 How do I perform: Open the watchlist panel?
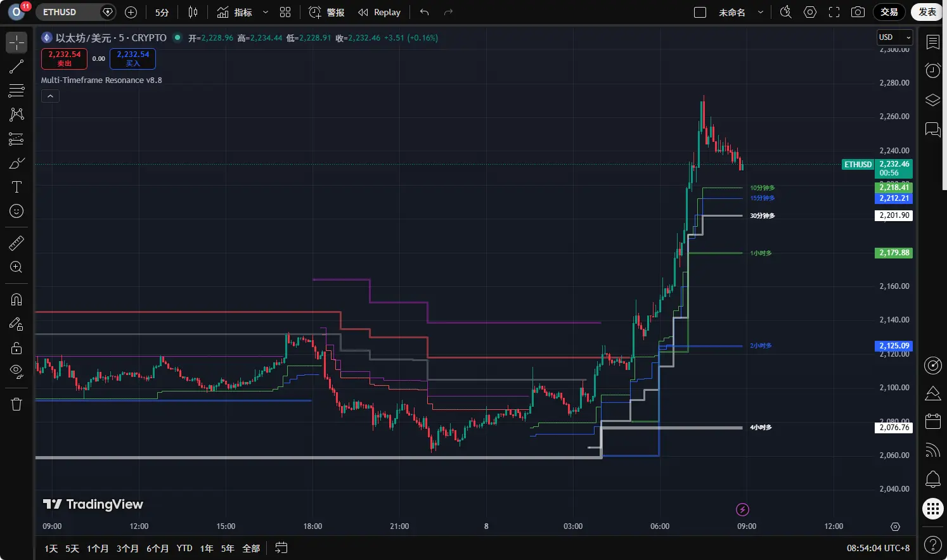(933, 42)
